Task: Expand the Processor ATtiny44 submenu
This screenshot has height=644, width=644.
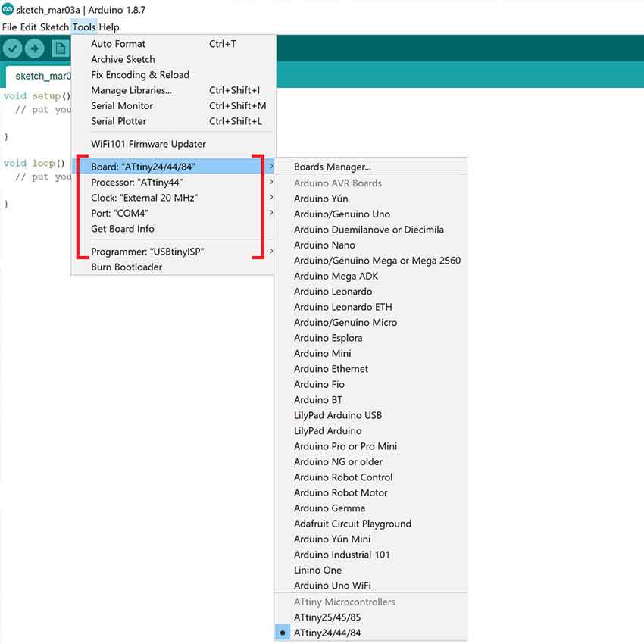Action: (172, 182)
